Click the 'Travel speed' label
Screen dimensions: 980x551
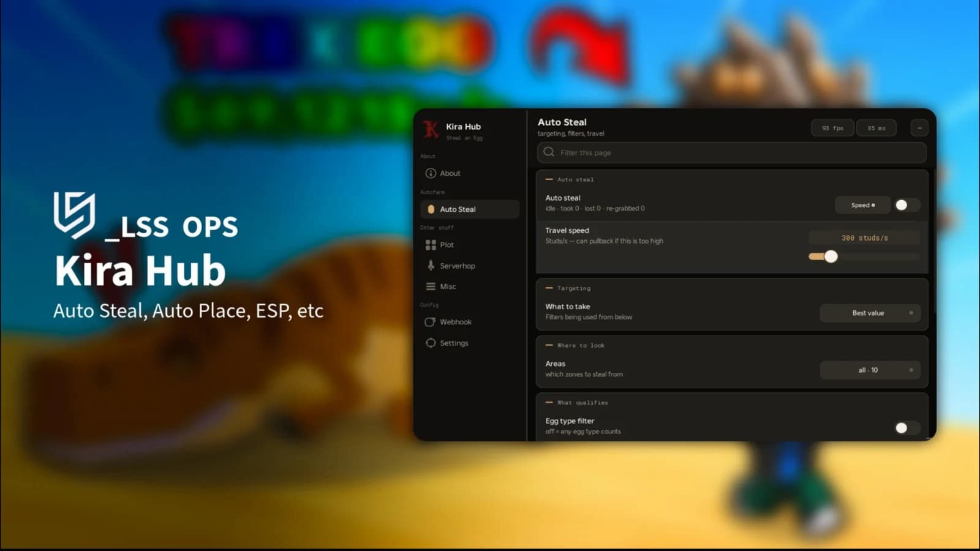[x=567, y=230]
